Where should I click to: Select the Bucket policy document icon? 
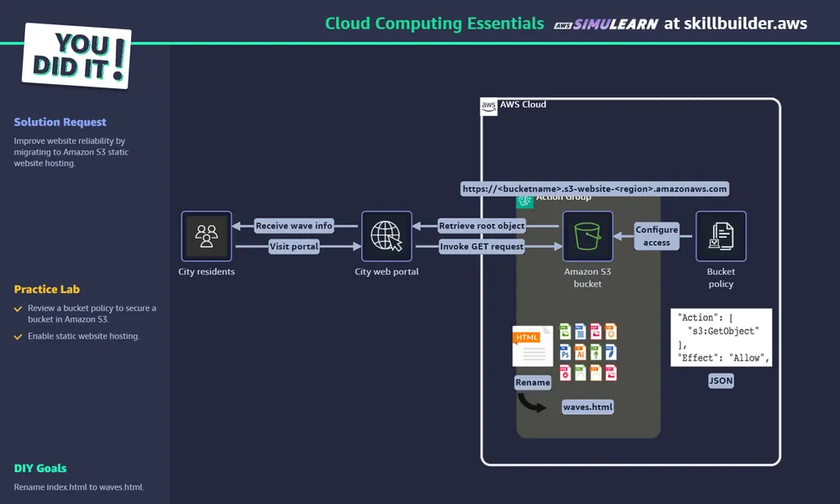721,236
